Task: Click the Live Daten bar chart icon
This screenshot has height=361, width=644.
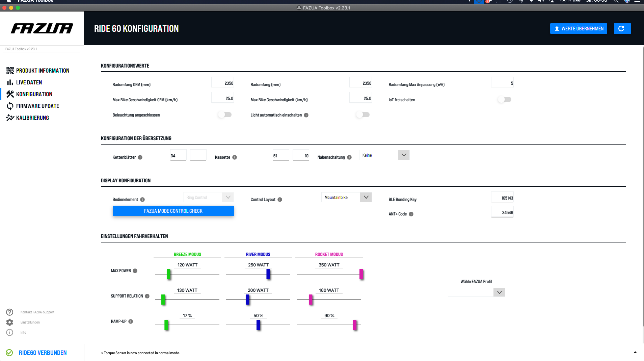Action: [x=10, y=82]
